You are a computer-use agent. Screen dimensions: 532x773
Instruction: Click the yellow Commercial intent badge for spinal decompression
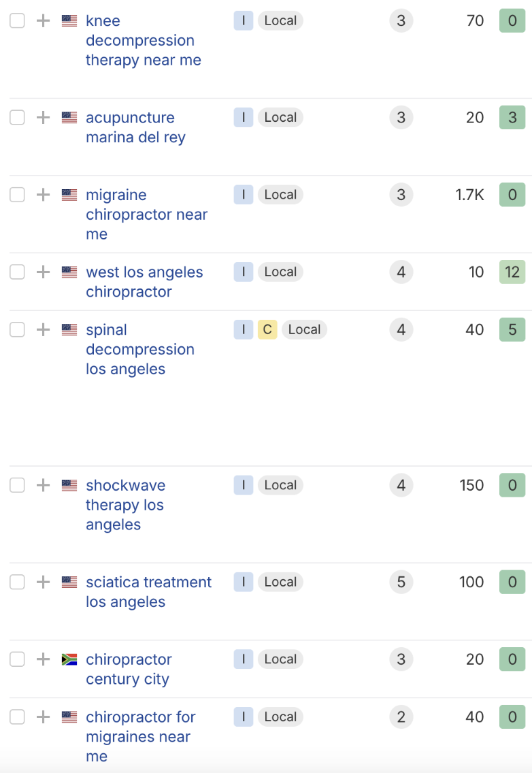(x=267, y=330)
